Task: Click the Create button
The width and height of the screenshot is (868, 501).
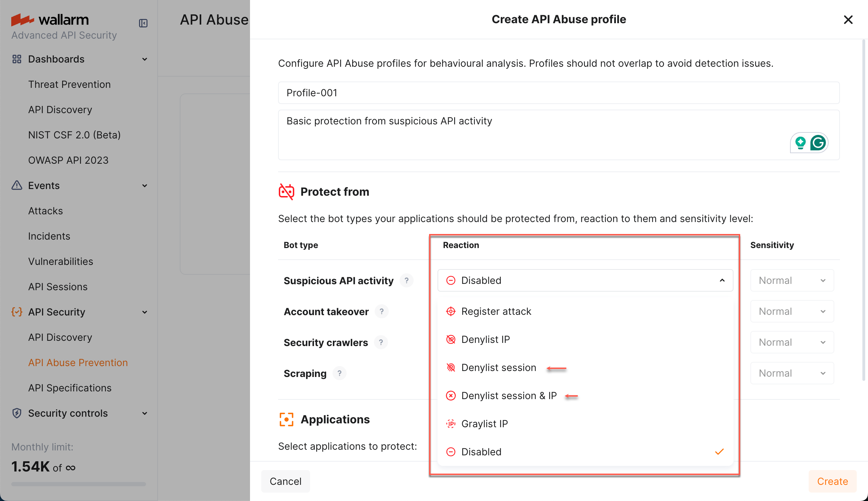Action: [832, 481]
